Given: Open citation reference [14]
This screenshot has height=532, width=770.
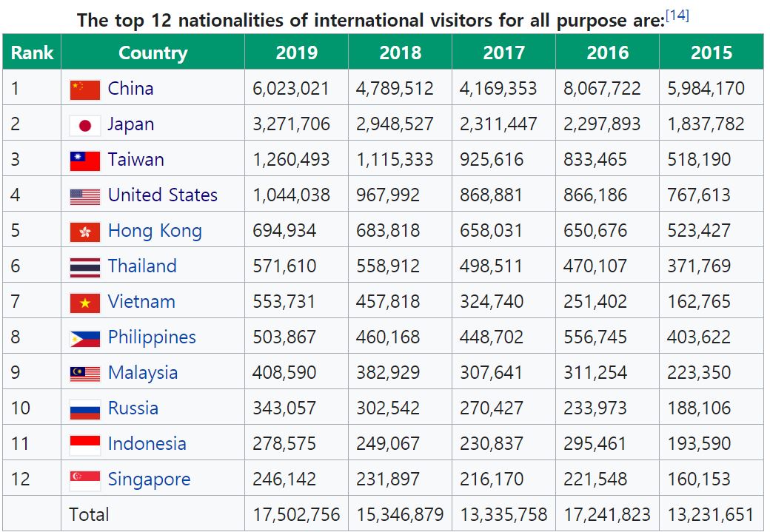Looking at the screenshot, I should pos(677,15).
